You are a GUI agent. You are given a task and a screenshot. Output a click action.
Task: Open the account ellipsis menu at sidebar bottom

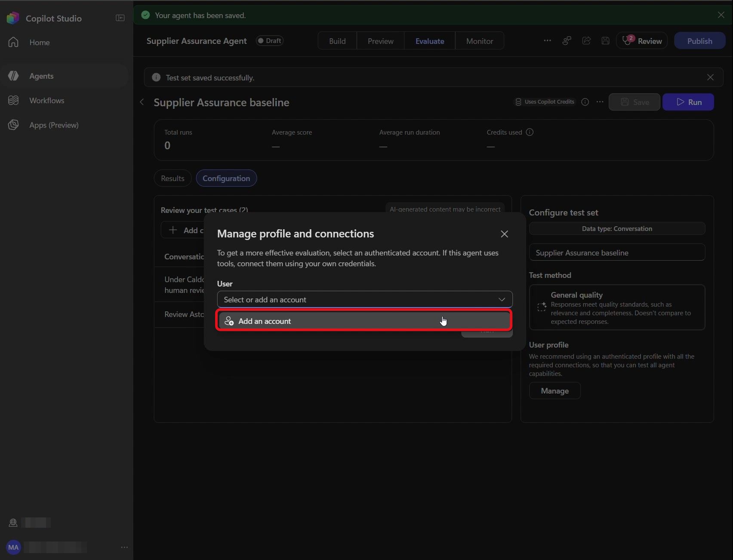pyautogui.click(x=124, y=547)
